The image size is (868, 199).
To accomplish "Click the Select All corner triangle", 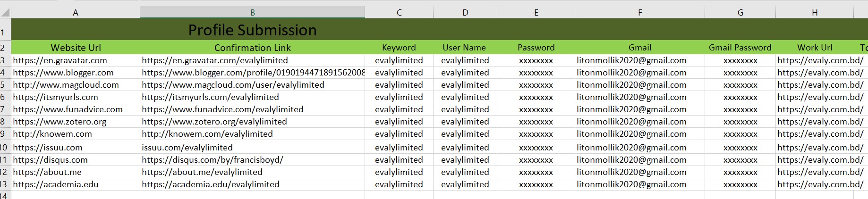I will [5, 13].
